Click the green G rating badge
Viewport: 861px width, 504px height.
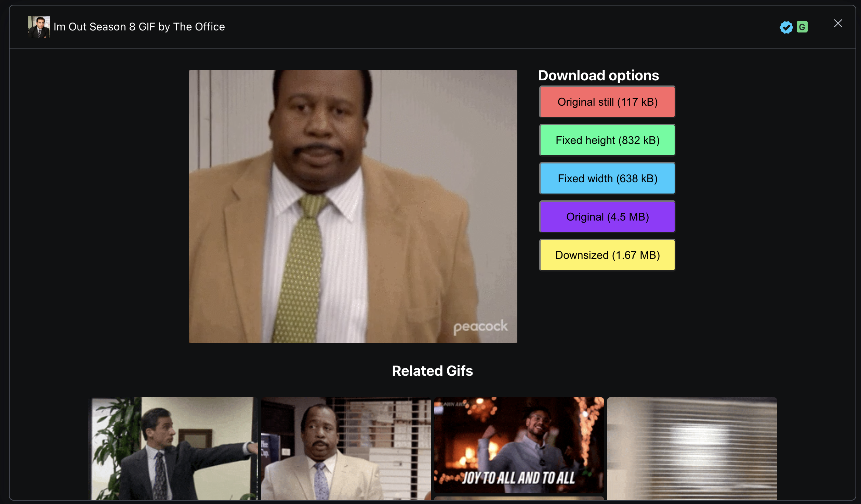coord(802,27)
